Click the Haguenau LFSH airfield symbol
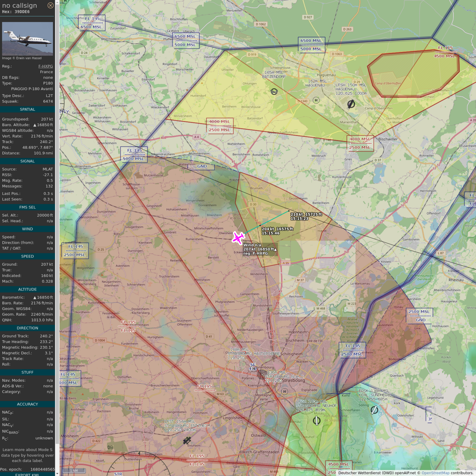 pos(351,104)
